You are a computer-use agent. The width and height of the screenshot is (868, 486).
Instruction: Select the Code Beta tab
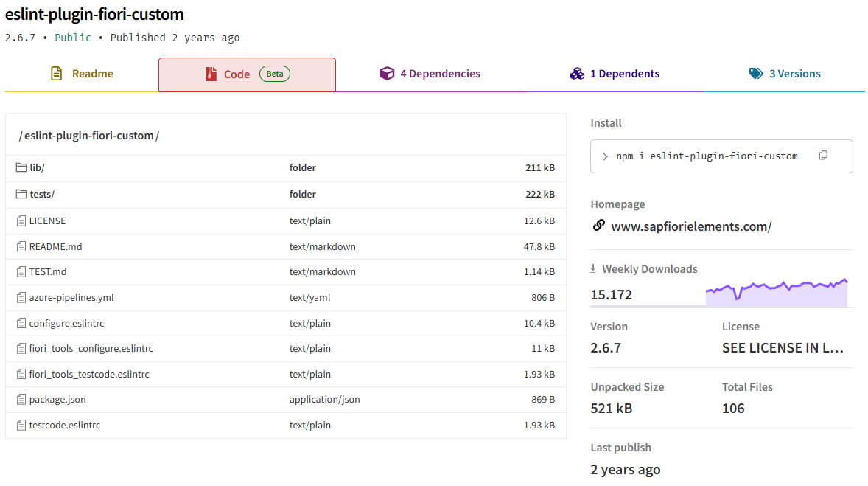coord(247,74)
